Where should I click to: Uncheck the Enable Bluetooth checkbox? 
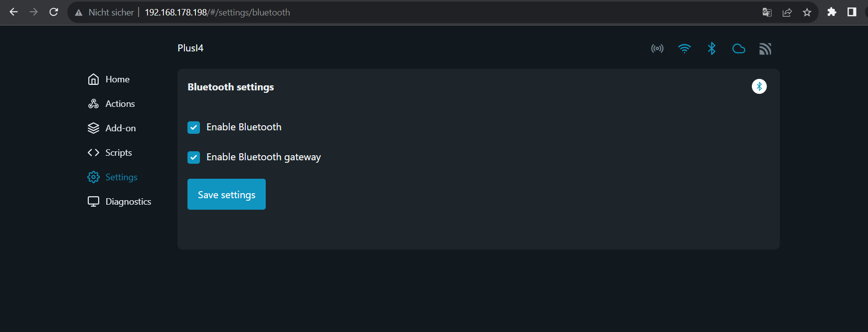click(x=193, y=127)
